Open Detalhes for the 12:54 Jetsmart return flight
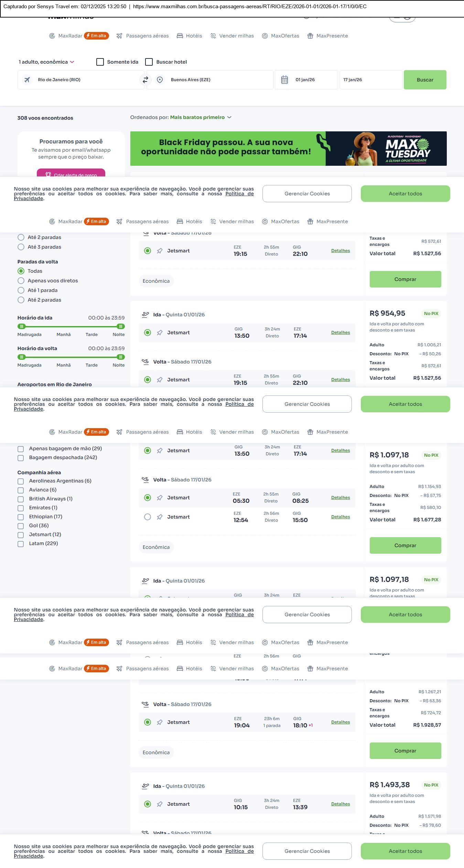 tap(340, 517)
